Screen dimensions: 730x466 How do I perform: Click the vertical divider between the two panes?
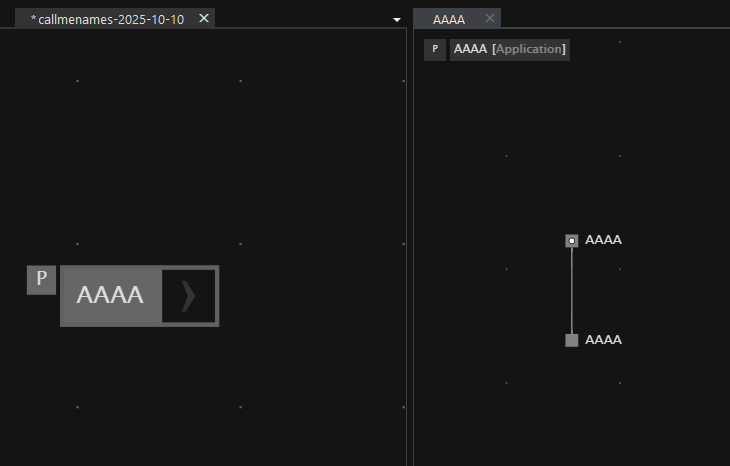(x=409, y=250)
